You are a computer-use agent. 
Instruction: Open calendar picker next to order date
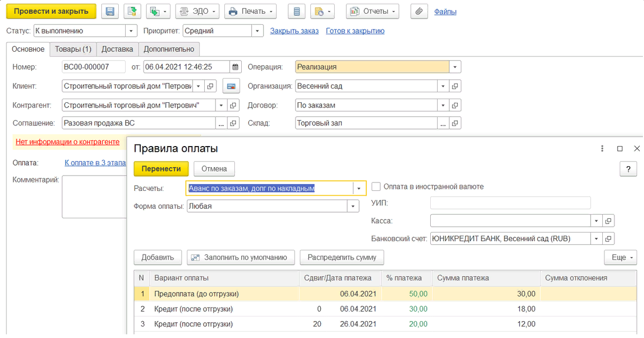(235, 67)
